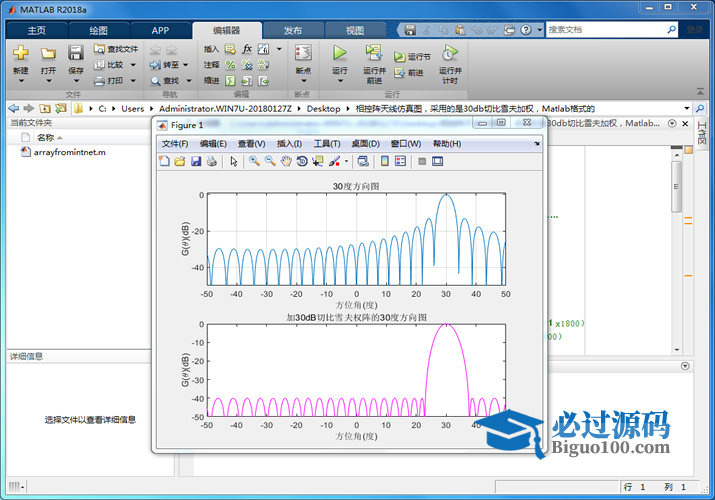Click the Find Files (查找文件) button
Image resolution: width=715 pixels, height=500 pixels.
coord(116,48)
